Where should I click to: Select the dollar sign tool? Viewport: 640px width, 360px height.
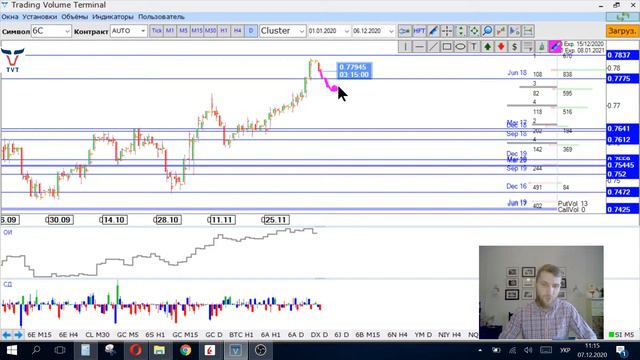coord(514,47)
